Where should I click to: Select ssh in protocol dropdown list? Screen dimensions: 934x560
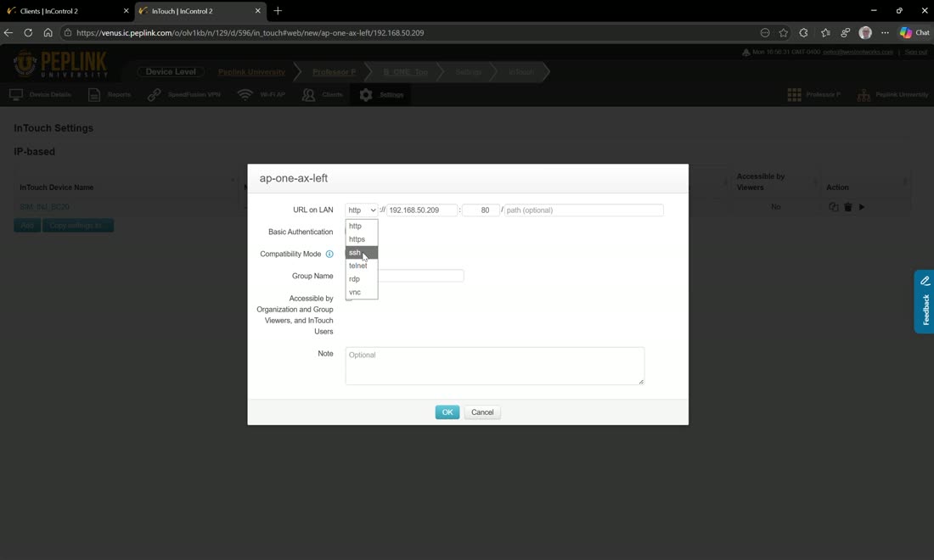(361, 252)
